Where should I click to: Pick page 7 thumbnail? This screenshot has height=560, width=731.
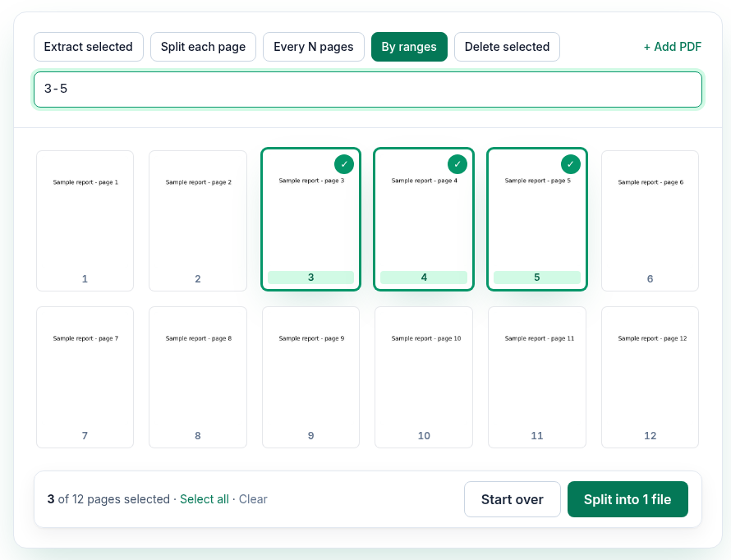85,378
